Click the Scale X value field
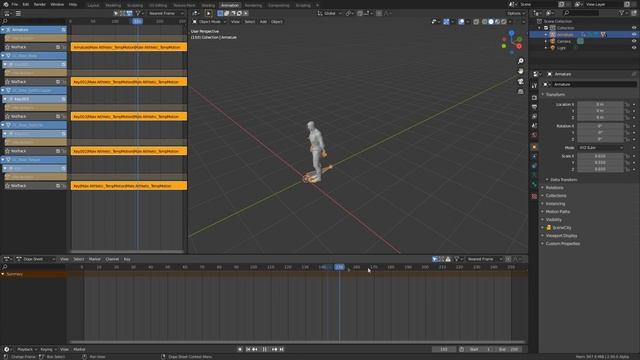This screenshot has width=640, height=360. (x=600, y=156)
